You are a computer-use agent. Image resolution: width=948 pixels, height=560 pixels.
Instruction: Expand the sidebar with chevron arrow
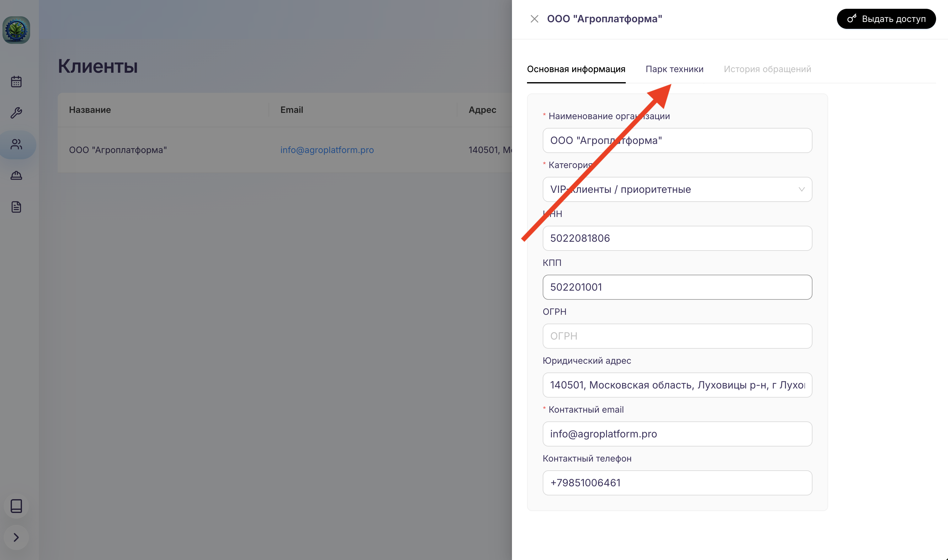click(x=16, y=537)
